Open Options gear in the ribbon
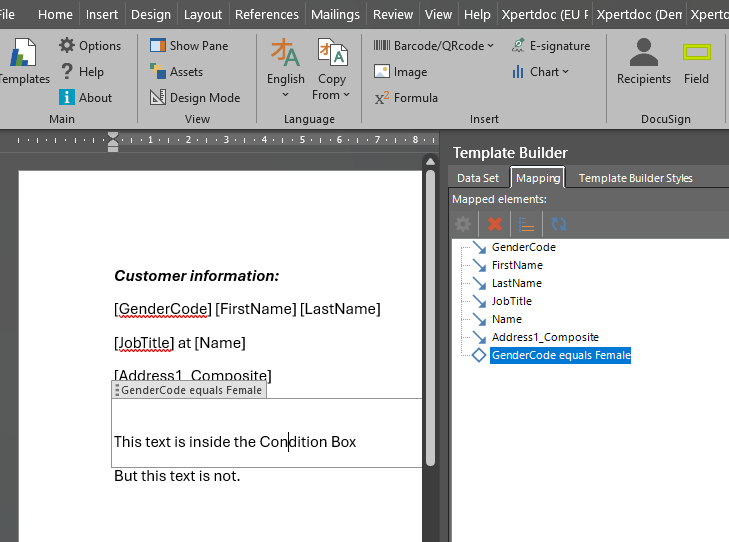Viewport: 729px width, 542px height. (x=90, y=46)
